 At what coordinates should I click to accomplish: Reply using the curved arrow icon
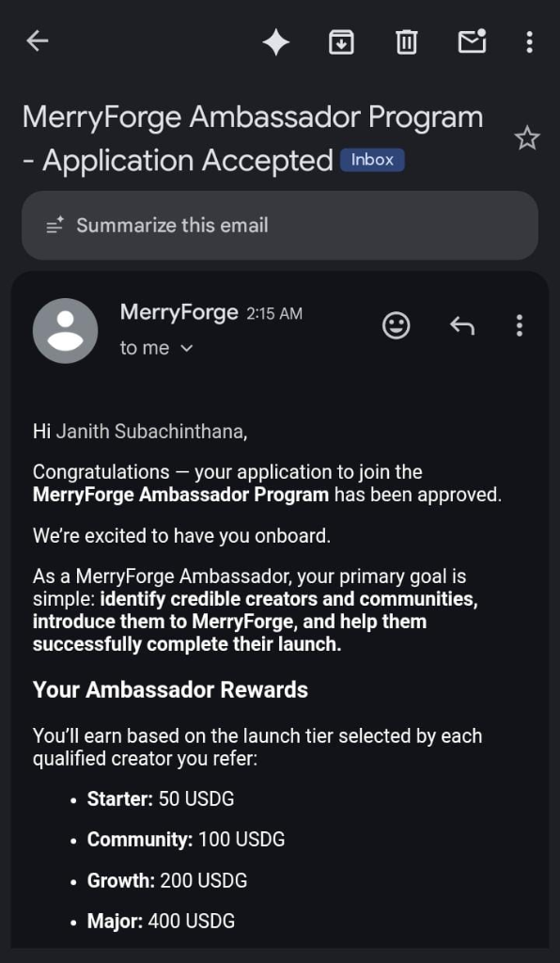[x=462, y=325]
